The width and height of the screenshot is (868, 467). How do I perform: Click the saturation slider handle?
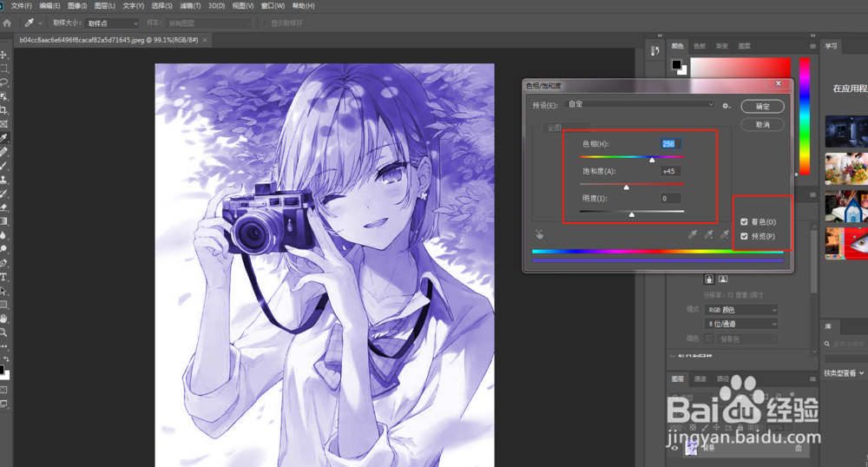click(626, 187)
